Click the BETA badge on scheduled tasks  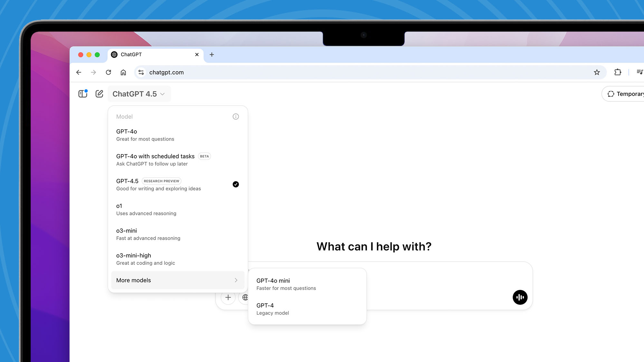tap(204, 156)
